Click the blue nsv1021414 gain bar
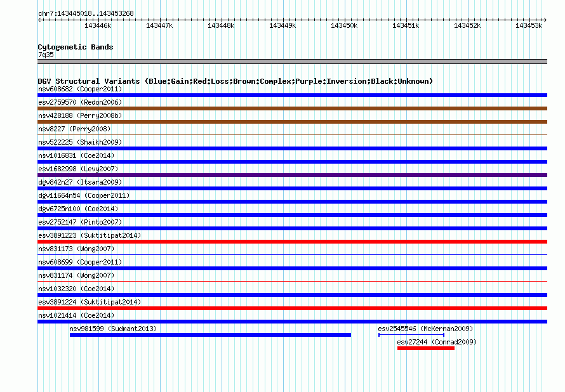This screenshot has width=565, height=392. point(292,322)
